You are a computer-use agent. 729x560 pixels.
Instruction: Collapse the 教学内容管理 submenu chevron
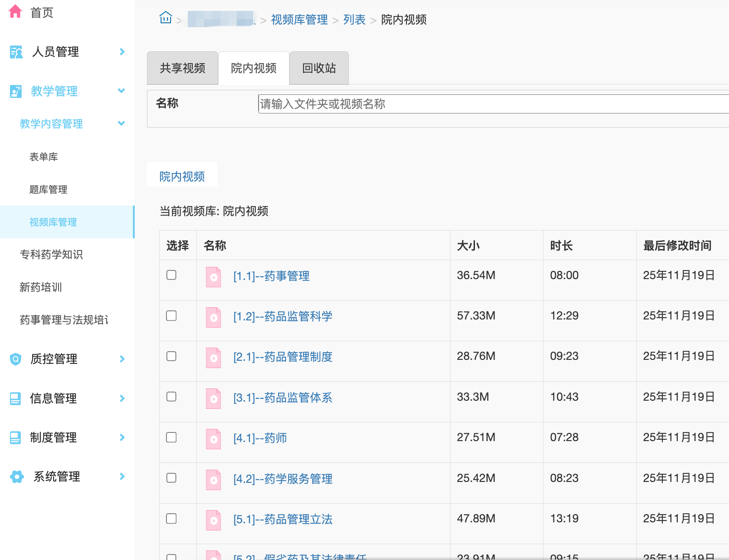tap(121, 123)
